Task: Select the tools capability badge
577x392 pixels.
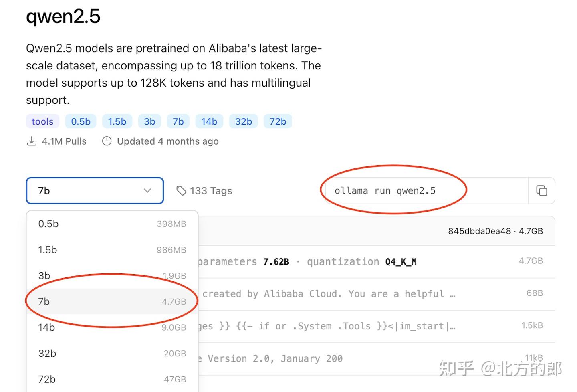Action: point(42,121)
